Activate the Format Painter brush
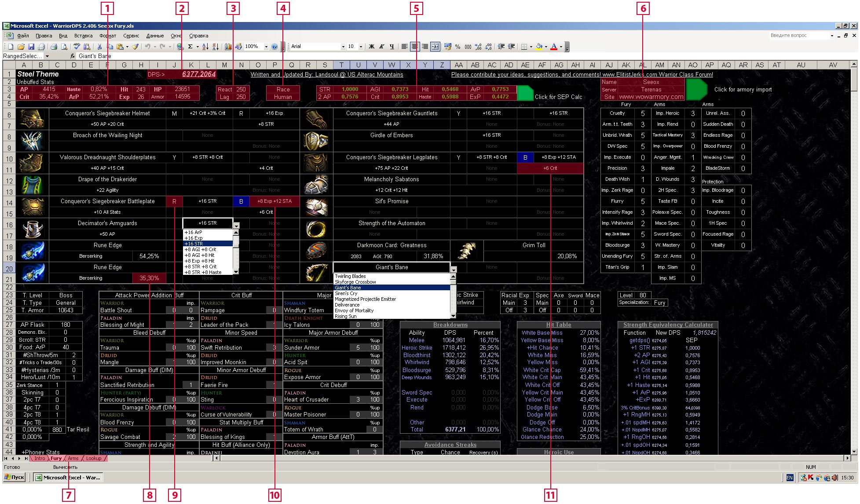 click(135, 47)
